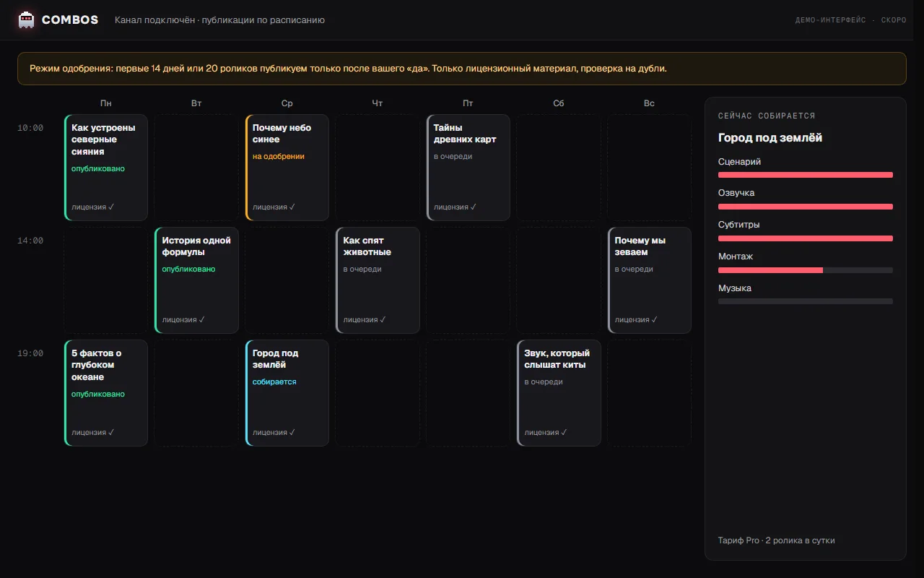924x578 pixels.
Task: Click the "Пн" day column header
Action: (x=106, y=103)
